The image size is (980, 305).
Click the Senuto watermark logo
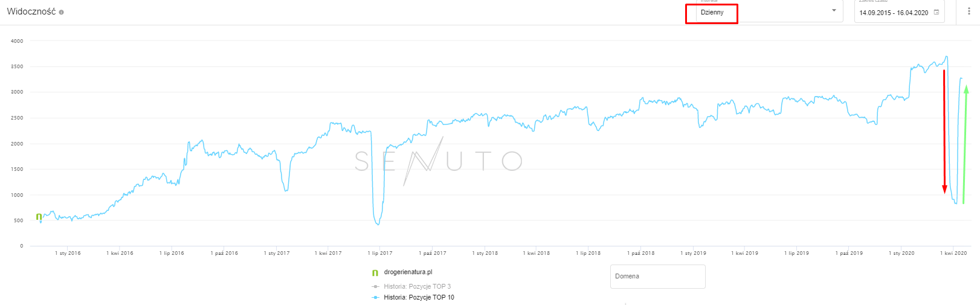[438, 161]
